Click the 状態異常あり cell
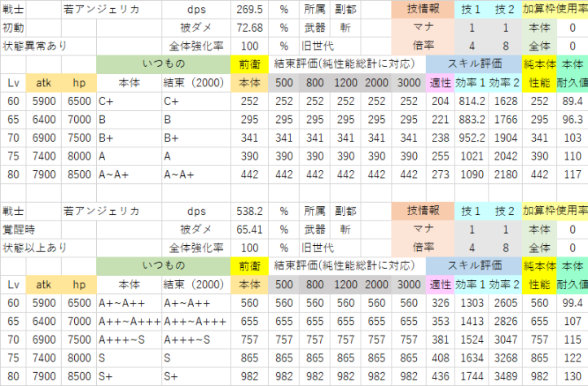This screenshot has height=386, width=588. tap(34, 46)
